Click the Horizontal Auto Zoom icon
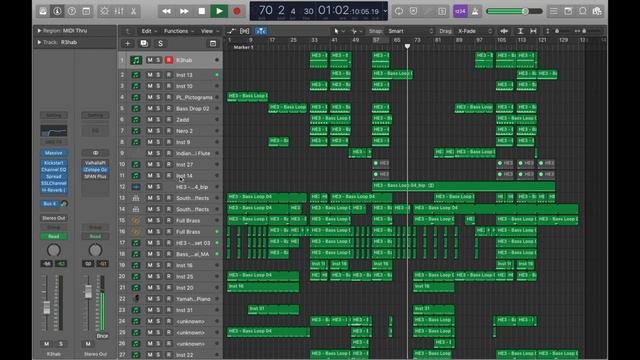 533,31
